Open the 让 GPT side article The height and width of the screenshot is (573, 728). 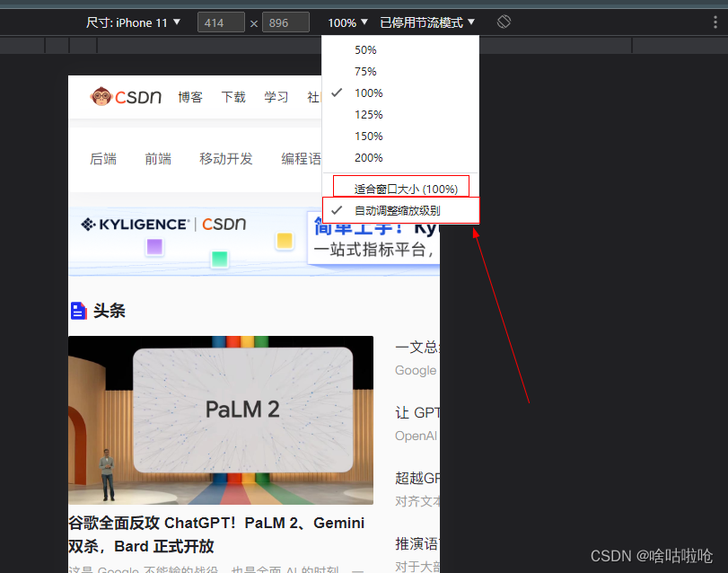coord(417,412)
